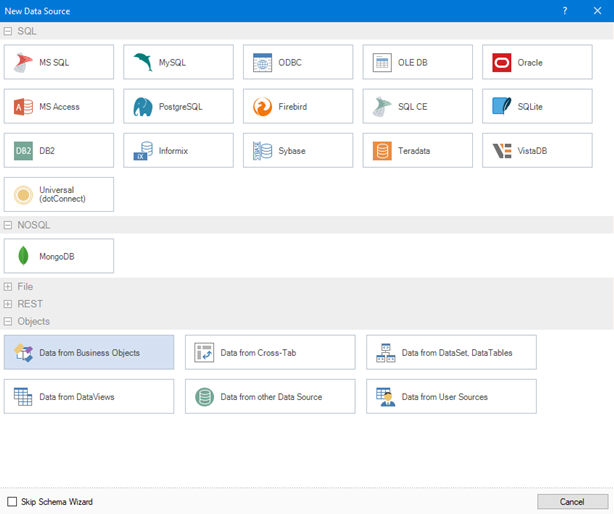This screenshot has width=614, height=514.
Task: Click the Informix label text
Action: coord(173,151)
